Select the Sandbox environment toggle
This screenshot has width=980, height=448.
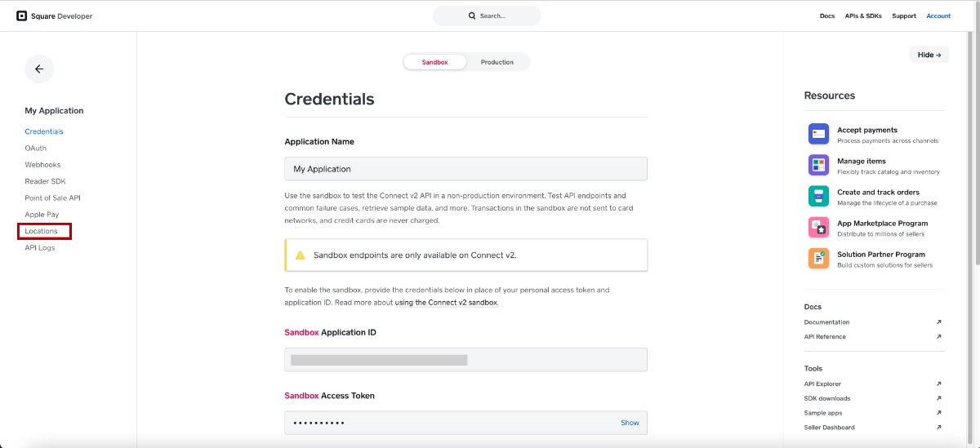434,62
